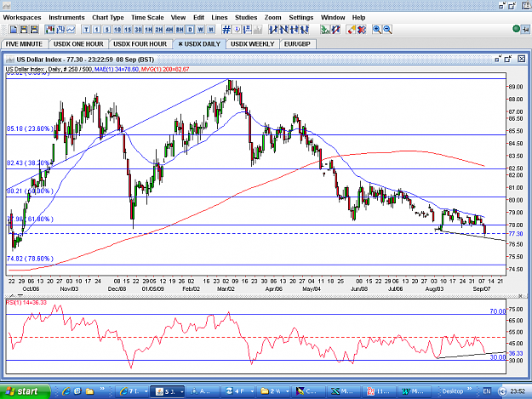Open the Help menu
532x399 pixels.
(x=358, y=18)
